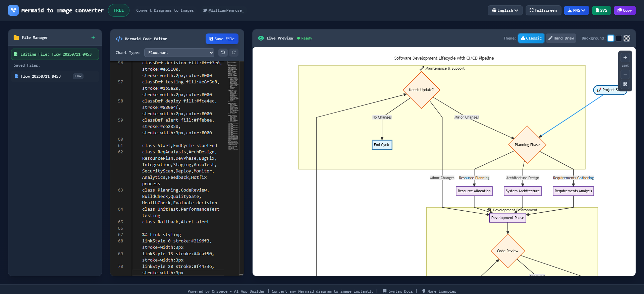Screen dimensions: 644x294
Task: Set preview background to transparent checkerboard
Action: 627,38
